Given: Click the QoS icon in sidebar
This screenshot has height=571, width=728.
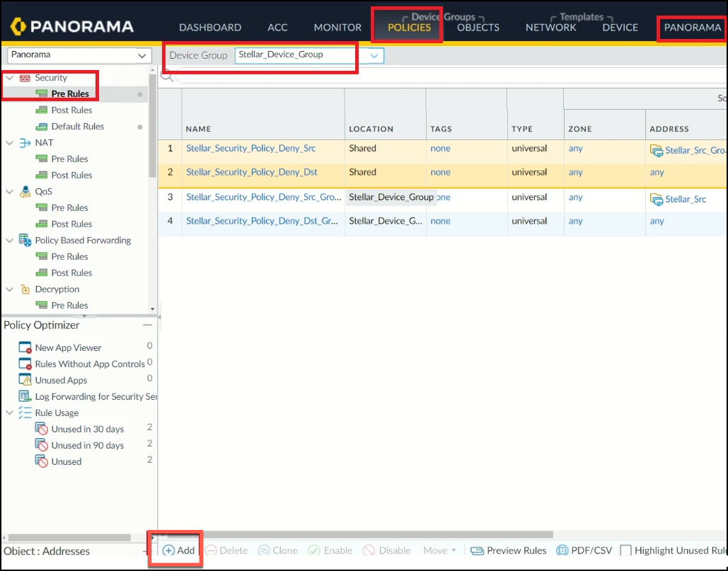Looking at the screenshot, I should point(25,192).
